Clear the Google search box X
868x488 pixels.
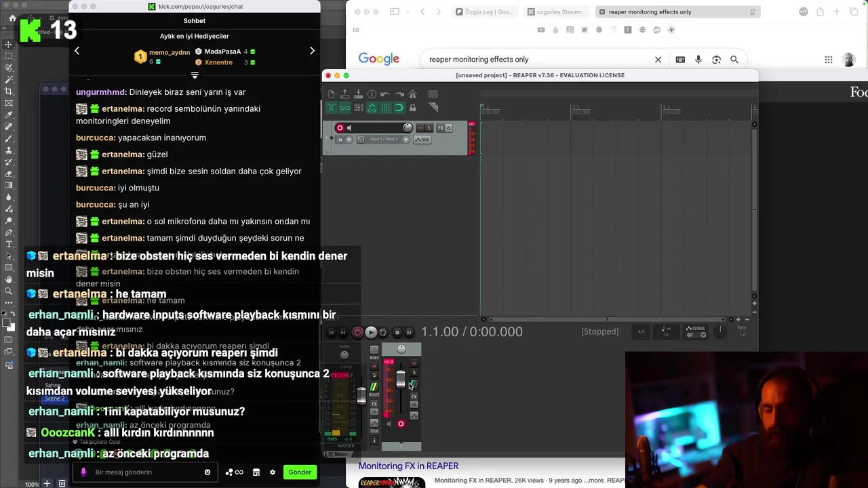[x=658, y=60]
